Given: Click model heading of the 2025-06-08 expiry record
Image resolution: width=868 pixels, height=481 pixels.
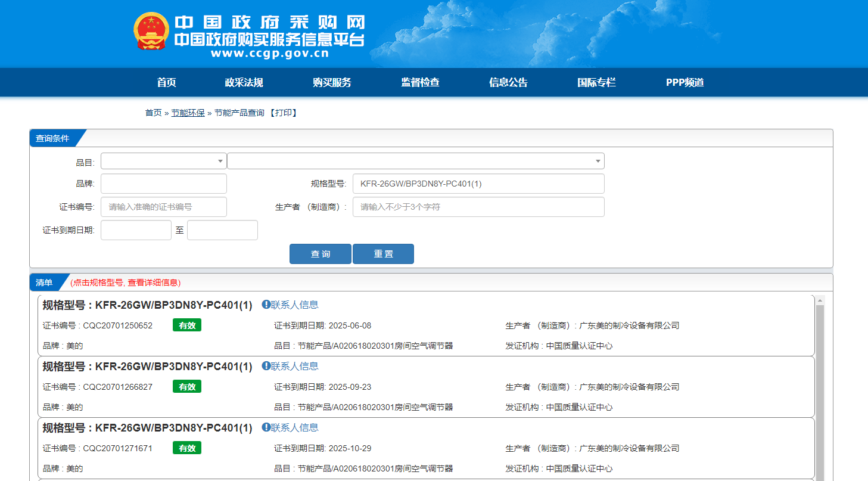Looking at the screenshot, I should click(148, 305).
